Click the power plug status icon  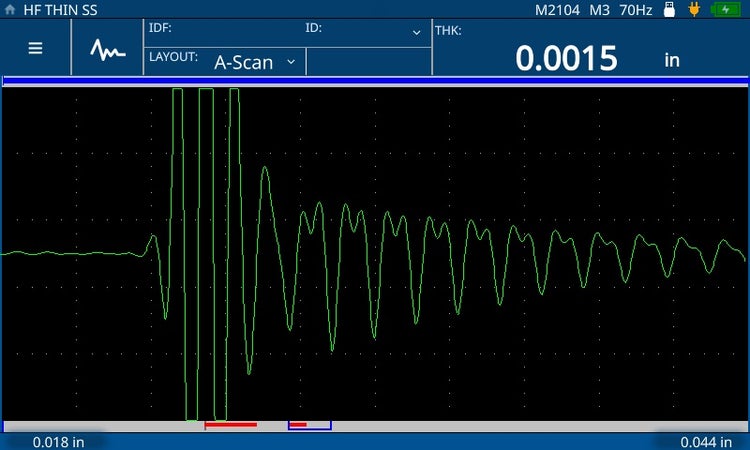pos(693,9)
